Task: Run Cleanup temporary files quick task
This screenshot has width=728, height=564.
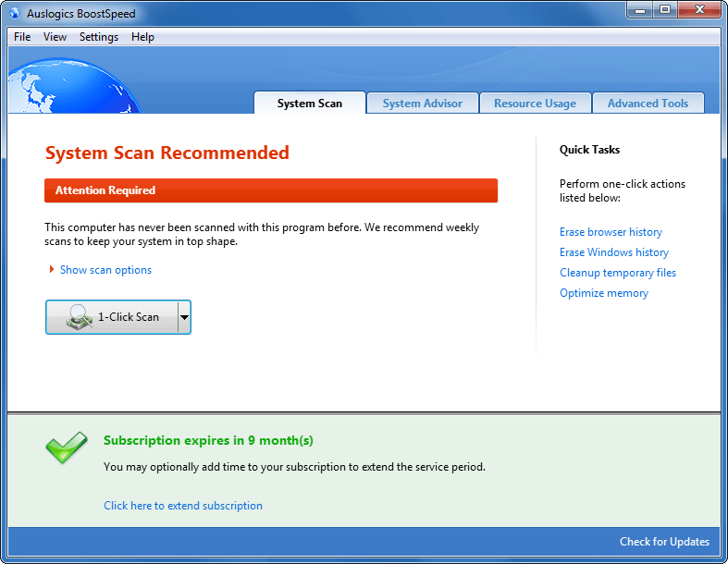Action: [x=618, y=273]
